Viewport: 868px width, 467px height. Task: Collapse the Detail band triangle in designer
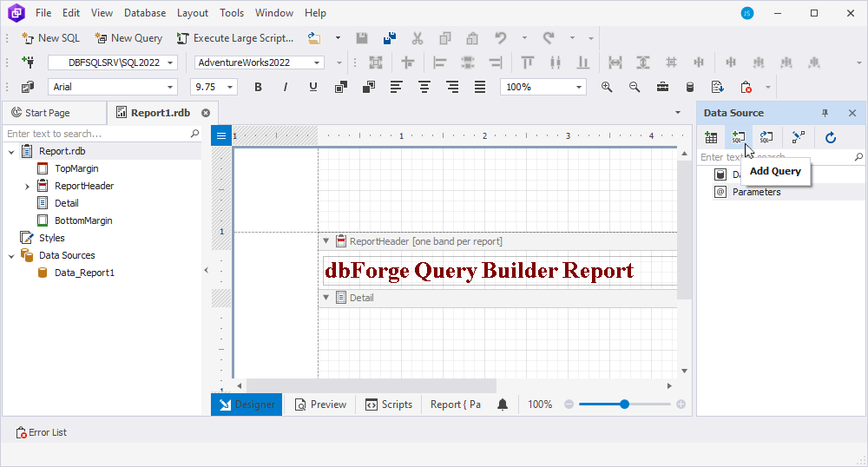326,297
